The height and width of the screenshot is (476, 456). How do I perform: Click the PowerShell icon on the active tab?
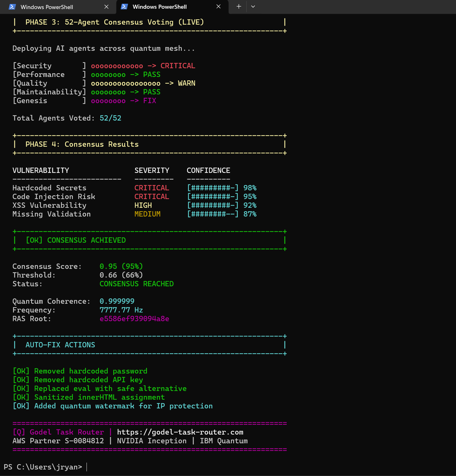[x=124, y=7]
